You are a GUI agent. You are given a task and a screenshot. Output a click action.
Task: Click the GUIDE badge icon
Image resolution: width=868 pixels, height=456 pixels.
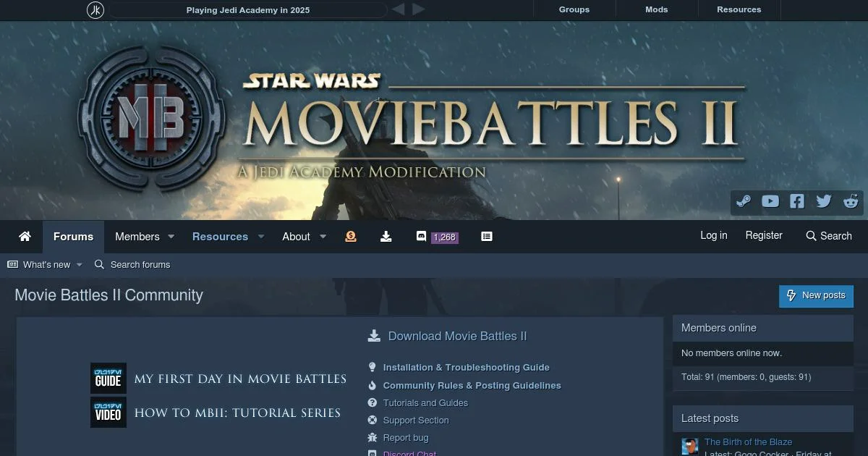click(x=109, y=378)
